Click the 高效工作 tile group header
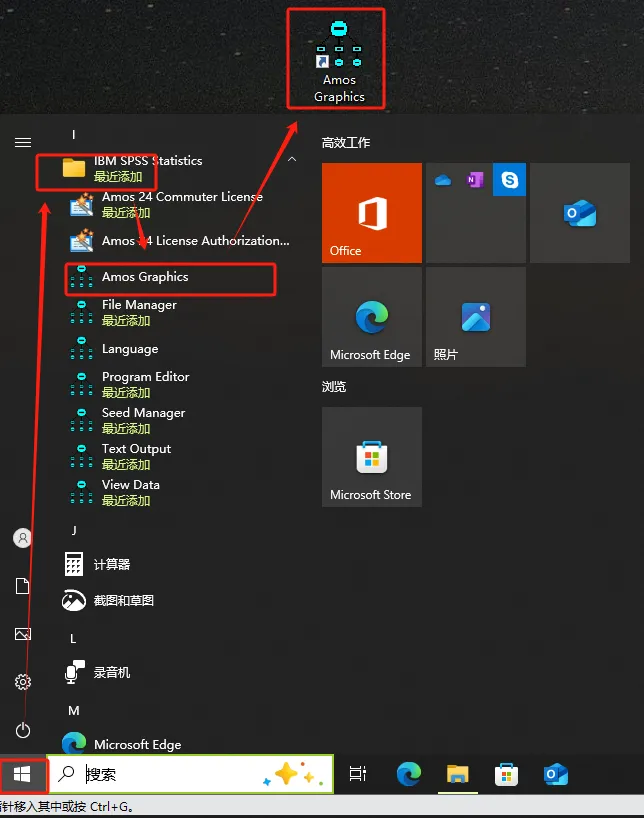The height and width of the screenshot is (818, 644). pyautogui.click(x=345, y=142)
